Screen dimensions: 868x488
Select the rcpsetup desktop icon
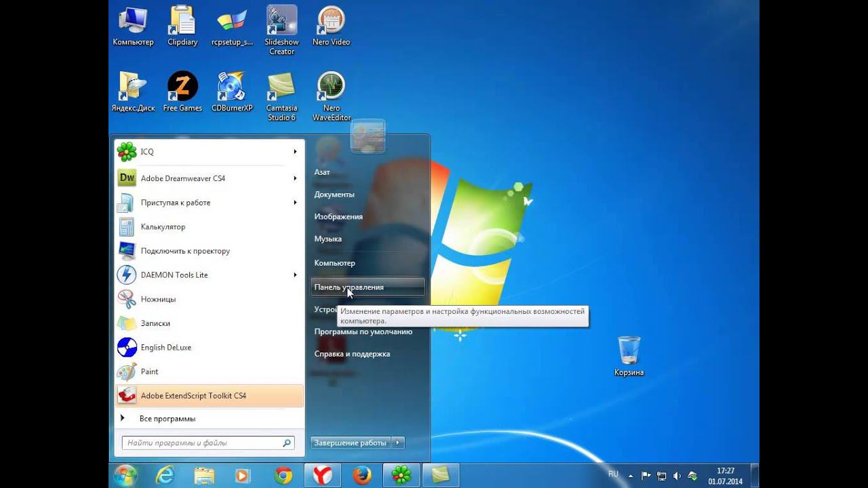[x=232, y=26]
